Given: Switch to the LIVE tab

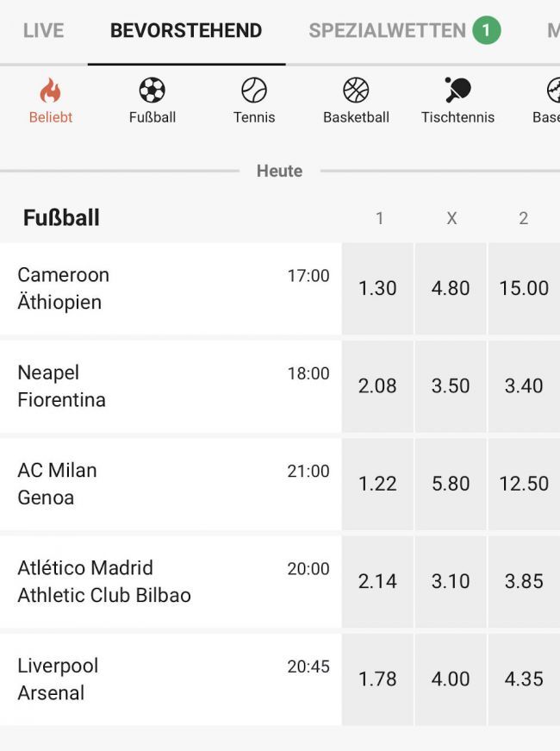Looking at the screenshot, I should coord(43,31).
